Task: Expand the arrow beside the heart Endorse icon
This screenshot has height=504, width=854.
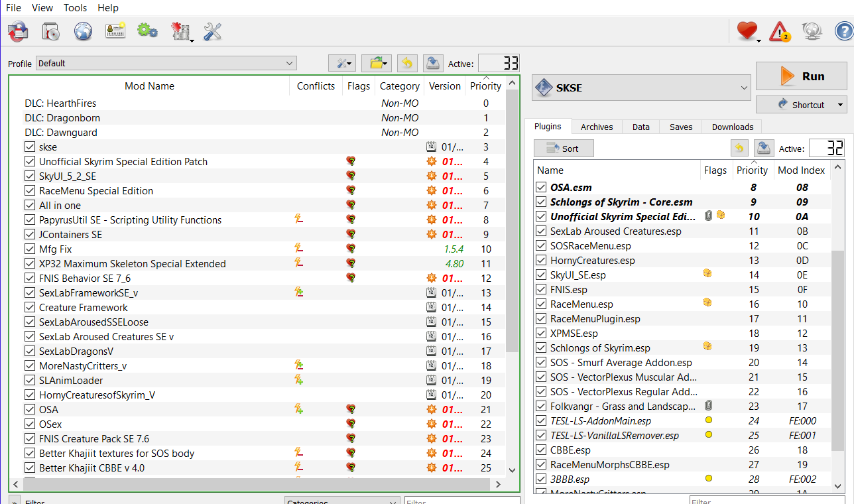Action: 759,41
